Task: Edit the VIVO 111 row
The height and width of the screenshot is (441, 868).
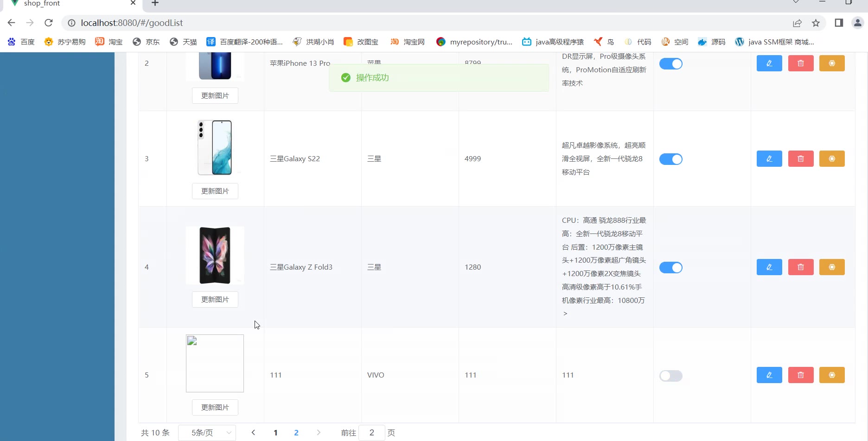Action: pyautogui.click(x=769, y=375)
